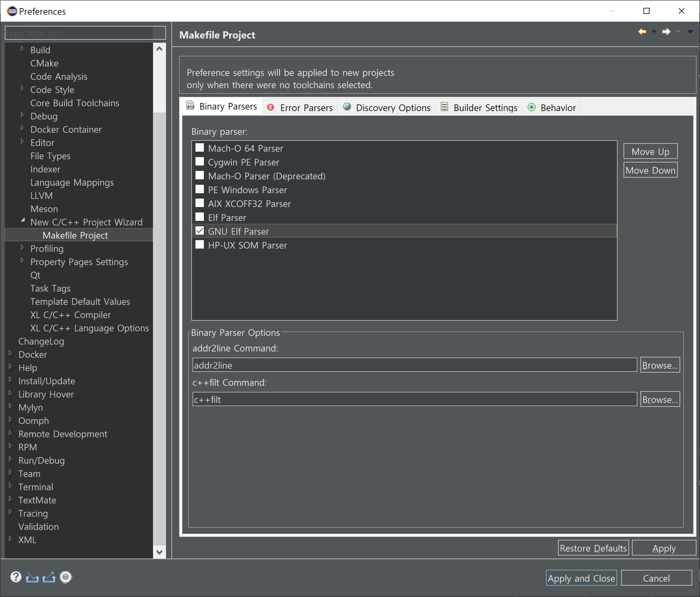Click the yellow Back navigation arrow

tap(642, 32)
